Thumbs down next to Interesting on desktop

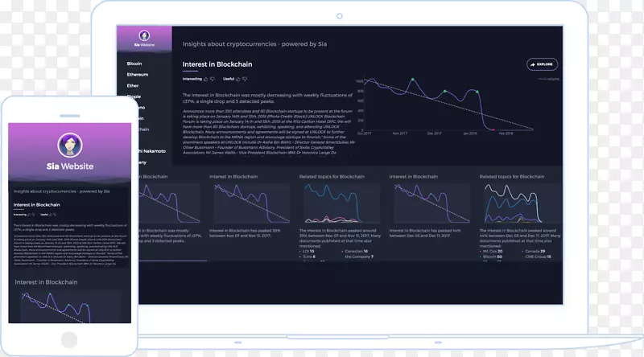coord(214,79)
